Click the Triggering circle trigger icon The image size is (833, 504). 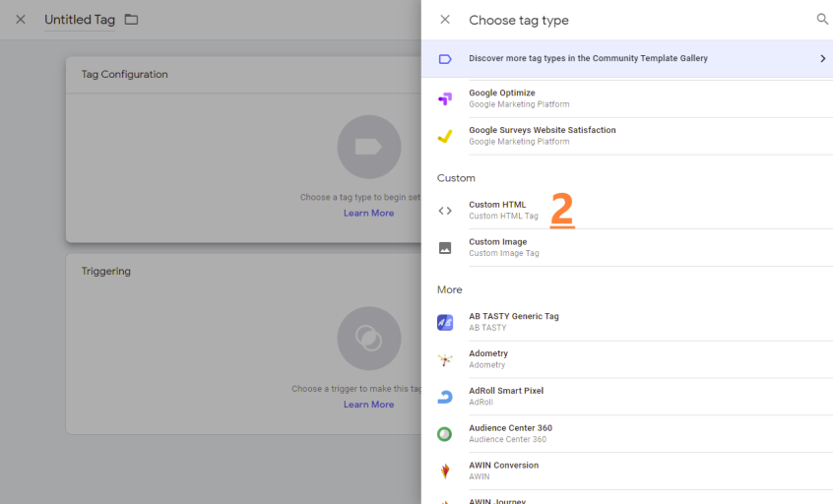click(x=368, y=339)
